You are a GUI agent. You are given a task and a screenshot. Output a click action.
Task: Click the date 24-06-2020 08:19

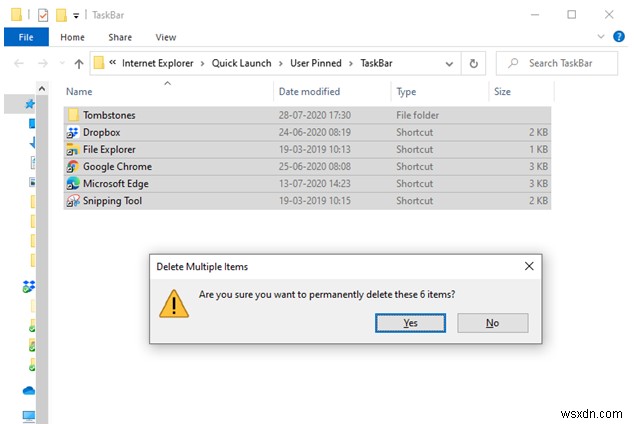click(315, 133)
